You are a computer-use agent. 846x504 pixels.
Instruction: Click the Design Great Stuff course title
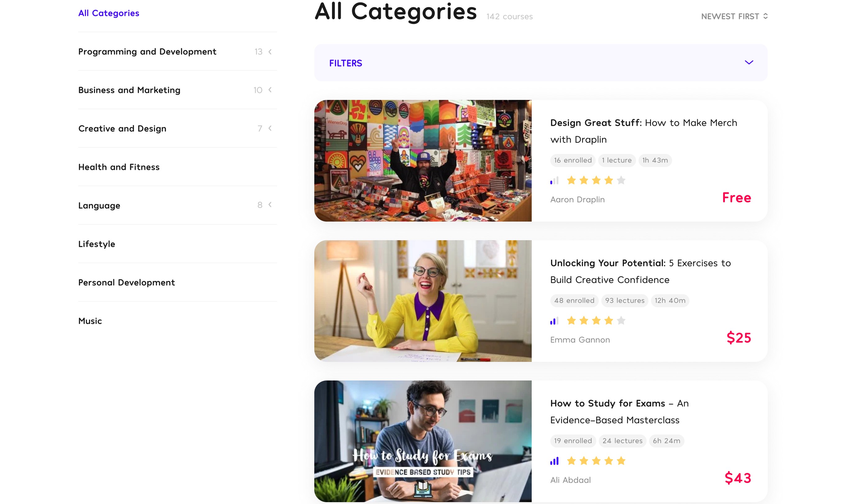coord(644,131)
